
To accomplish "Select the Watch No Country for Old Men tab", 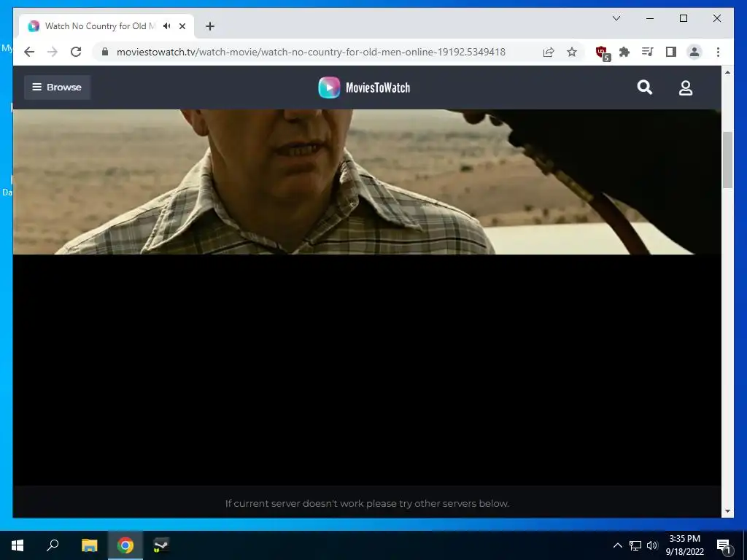I will click(107, 26).
